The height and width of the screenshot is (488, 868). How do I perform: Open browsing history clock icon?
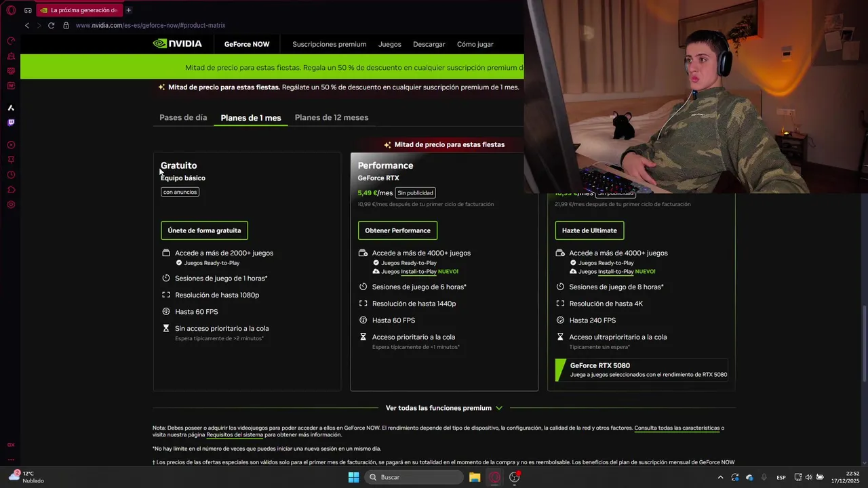[x=11, y=175]
